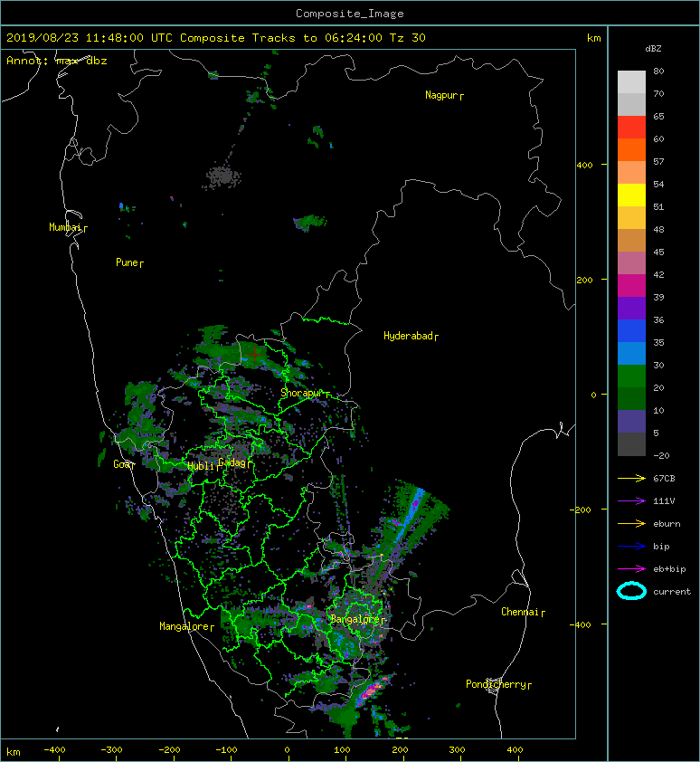Click the 67CB legend label text
The height and width of the screenshot is (762, 700).
[x=664, y=478]
